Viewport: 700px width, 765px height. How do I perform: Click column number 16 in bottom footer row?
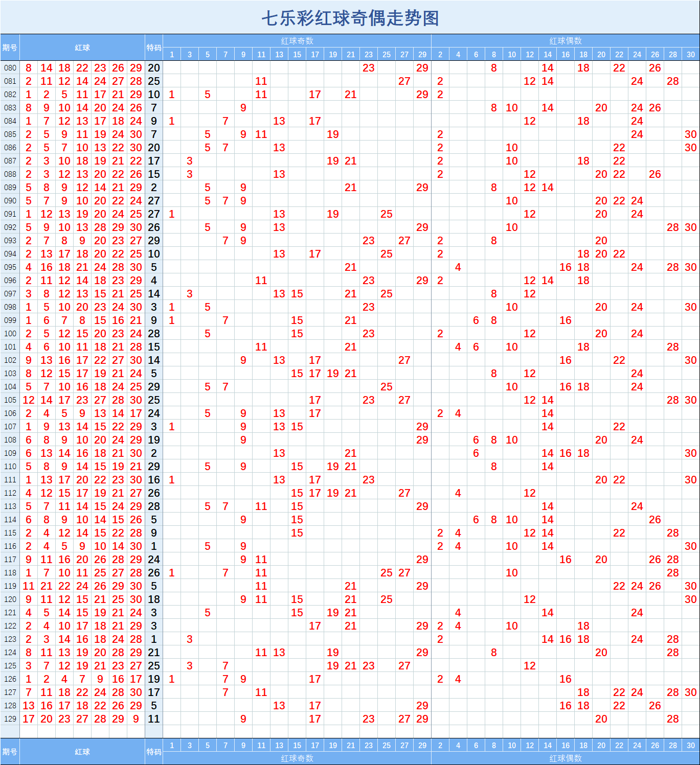[566, 745]
